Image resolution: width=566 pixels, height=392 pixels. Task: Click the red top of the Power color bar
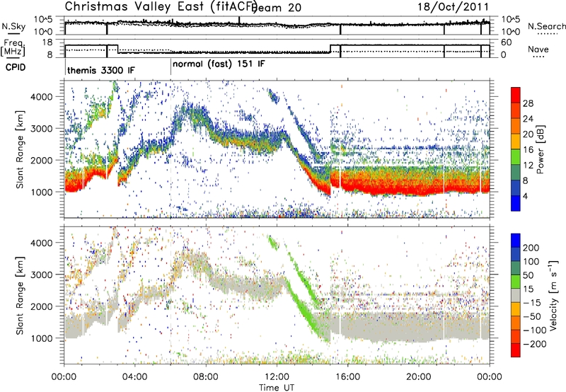516,95
